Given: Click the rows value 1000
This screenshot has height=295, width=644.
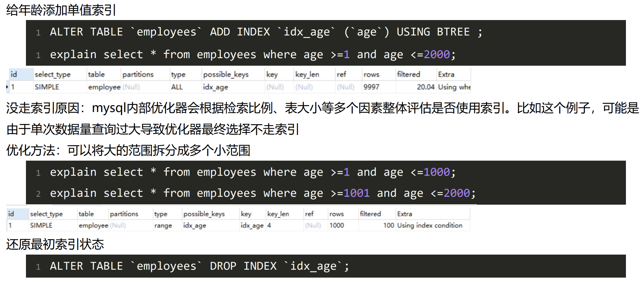Looking at the screenshot, I should click(x=337, y=225).
